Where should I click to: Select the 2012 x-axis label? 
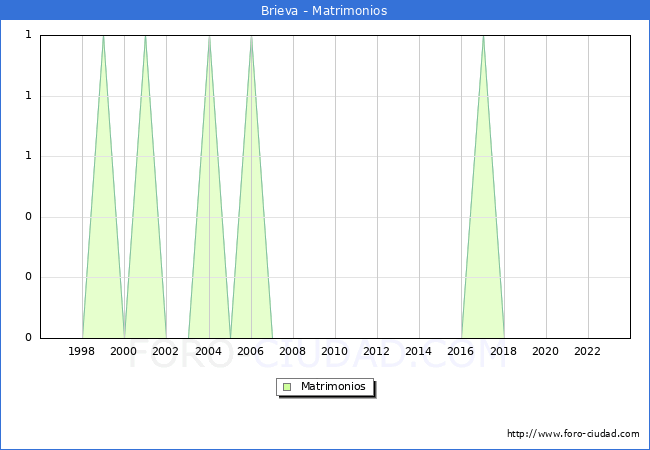pyautogui.click(x=376, y=351)
